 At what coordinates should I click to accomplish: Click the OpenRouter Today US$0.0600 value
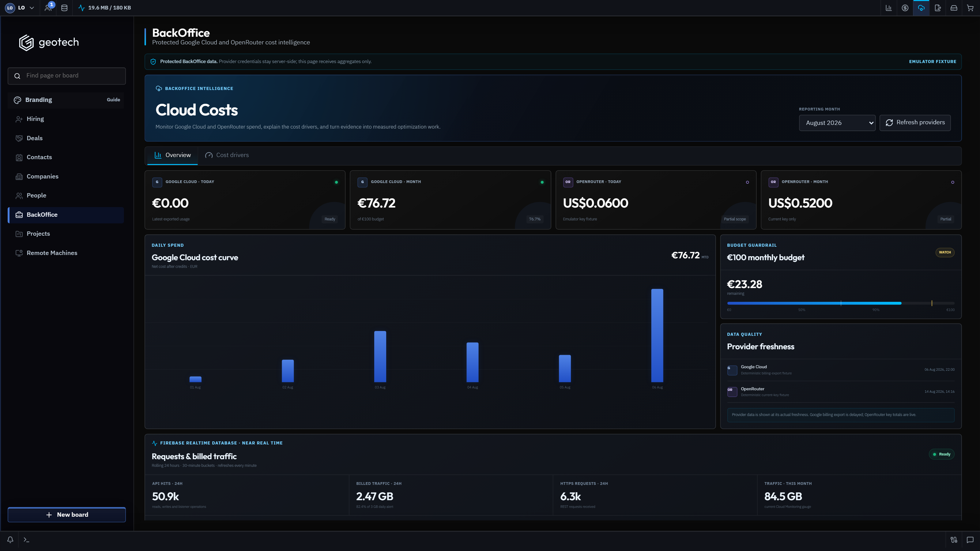click(595, 203)
